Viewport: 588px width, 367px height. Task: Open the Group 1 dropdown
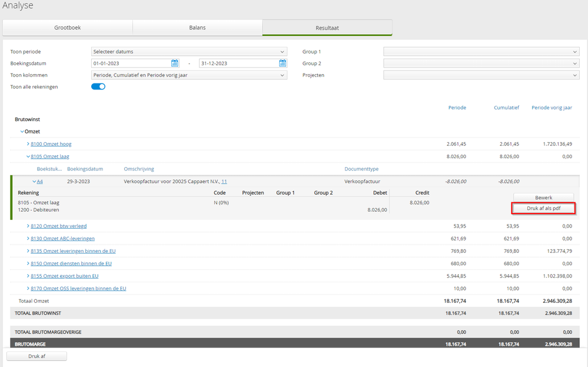point(481,52)
